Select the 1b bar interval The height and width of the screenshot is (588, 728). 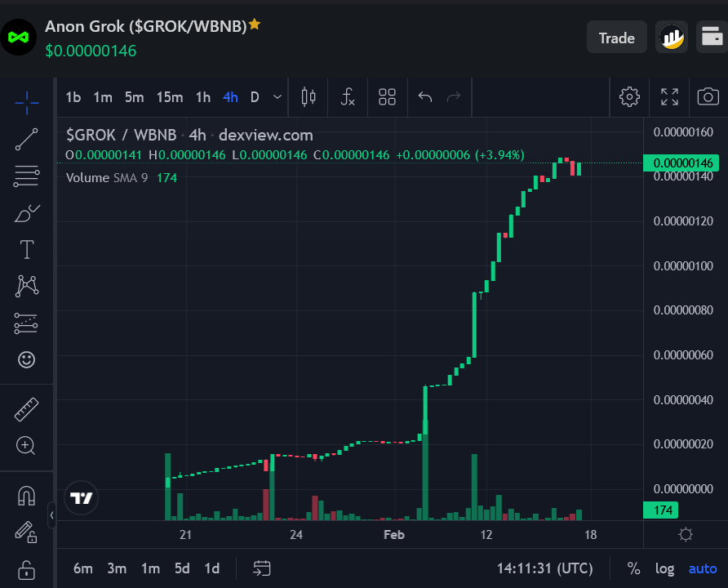73,97
